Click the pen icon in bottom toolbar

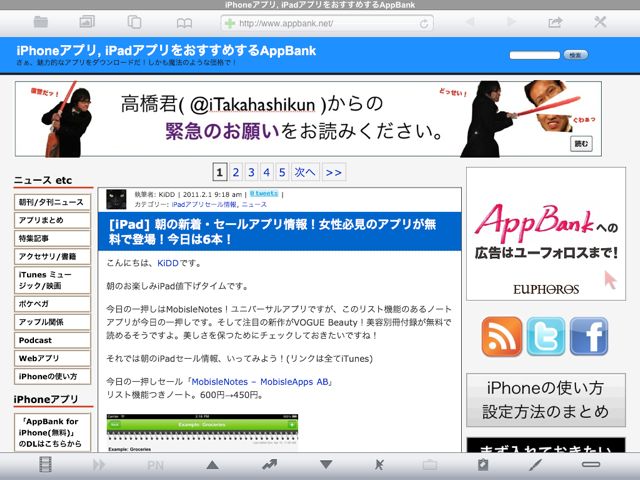(535, 464)
